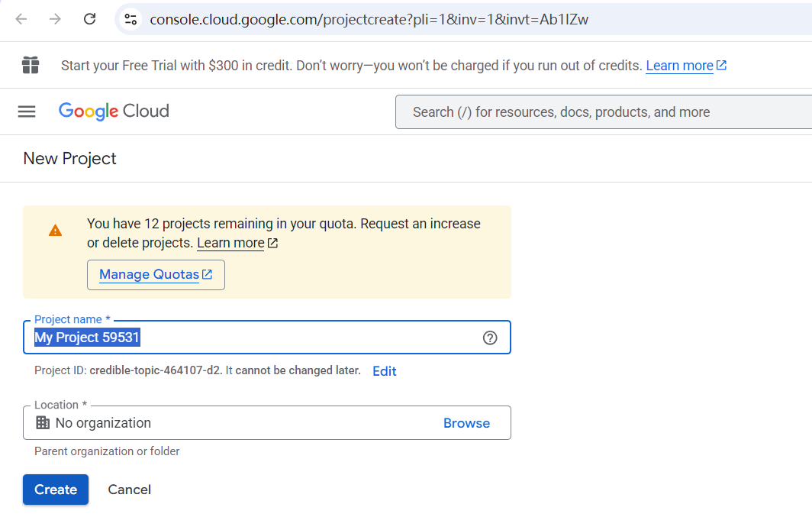Click the organization building icon

[x=43, y=422]
